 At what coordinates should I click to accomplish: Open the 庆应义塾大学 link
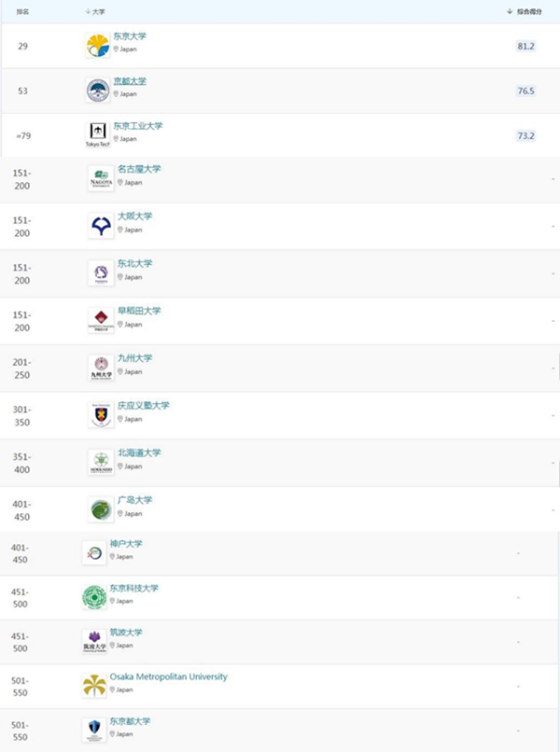pos(144,406)
